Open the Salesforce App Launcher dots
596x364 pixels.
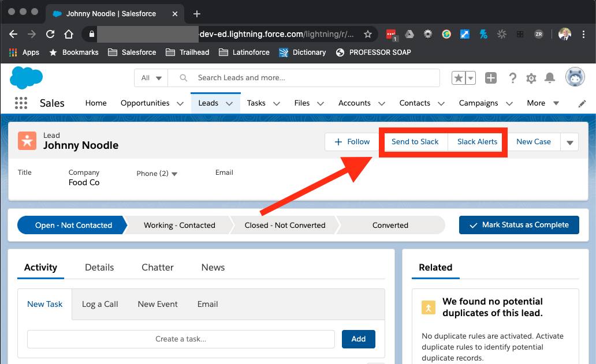(21, 103)
